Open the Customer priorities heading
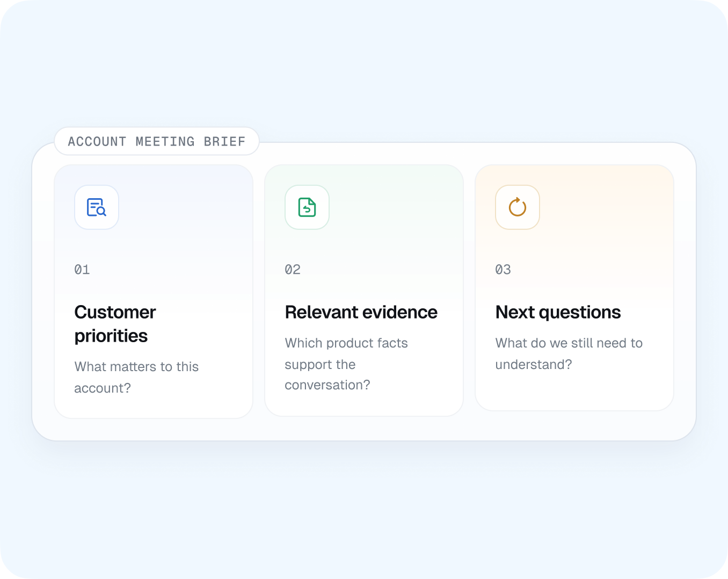Image resolution: width=728 pixels, height=579 pixels. pos(115,324)
